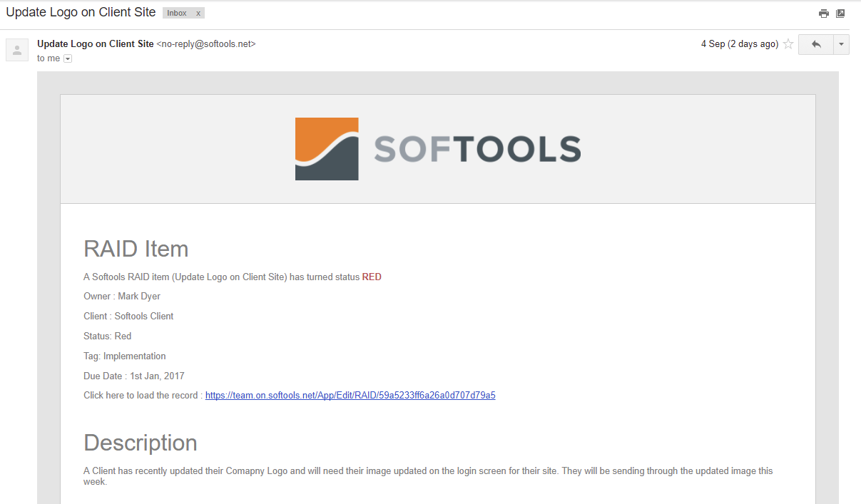Click the Inbox label tag
Viewport: 861px width, 504px height.
pyautogui.click(x=177, y=14)
